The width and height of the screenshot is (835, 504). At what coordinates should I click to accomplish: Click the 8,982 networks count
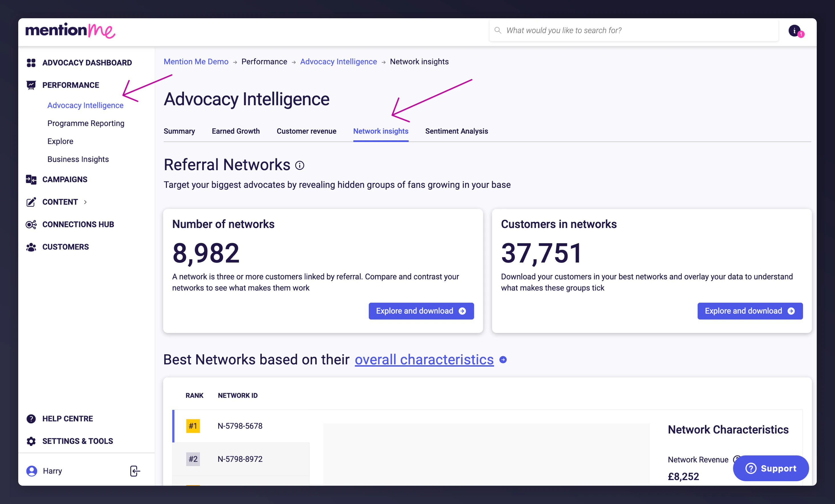[x=206, y=253]
